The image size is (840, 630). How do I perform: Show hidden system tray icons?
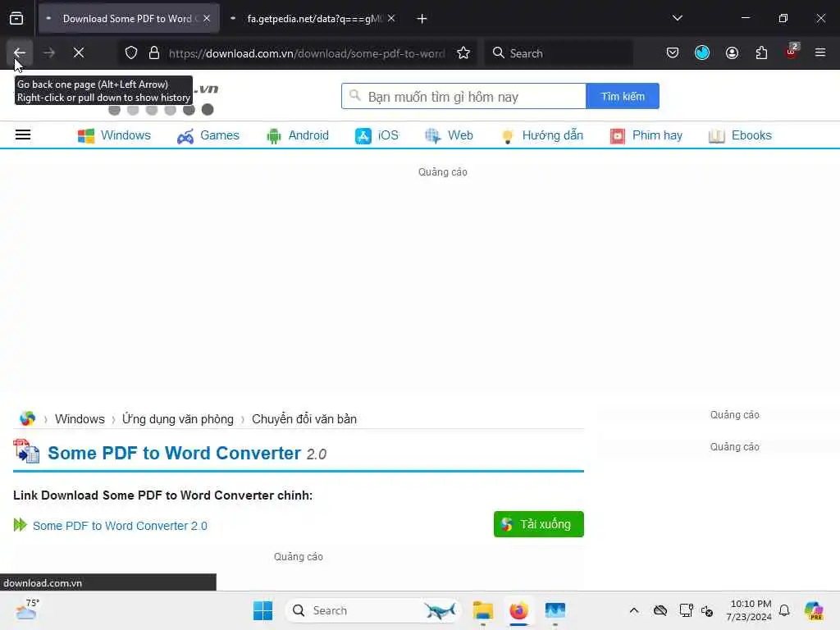pyautogui.click(x=634, y=610)
